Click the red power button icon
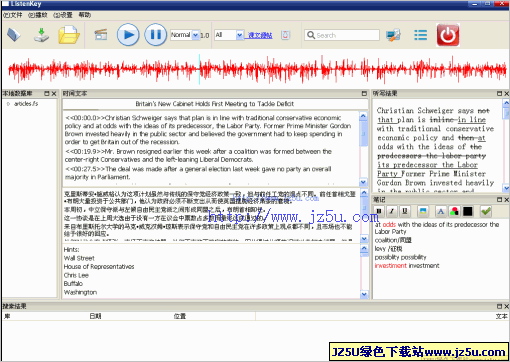Screen dimensions: 510x362 tap(448, 35)
